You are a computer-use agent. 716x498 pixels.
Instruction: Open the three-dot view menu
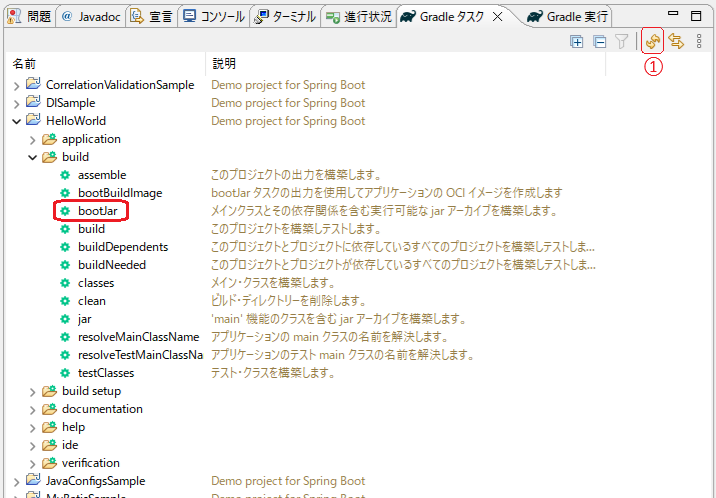700,41
